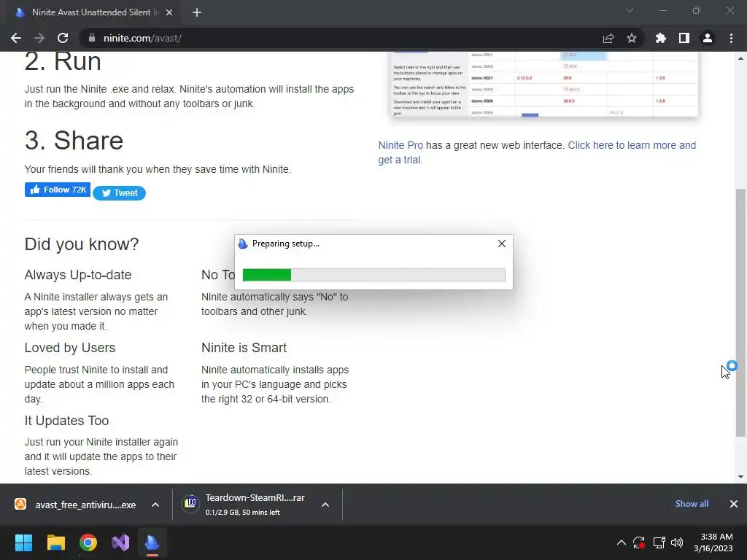747x560 pixels.
Task: Expand options for avast exe download
Action: click(x=155, y=505)
